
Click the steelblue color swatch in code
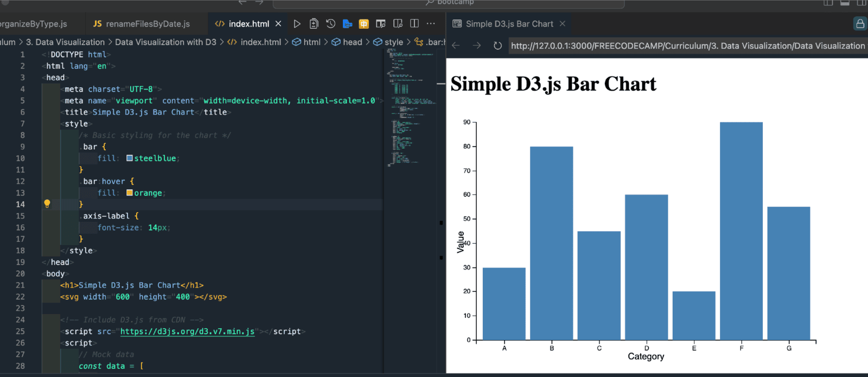(x=130, y=158)
